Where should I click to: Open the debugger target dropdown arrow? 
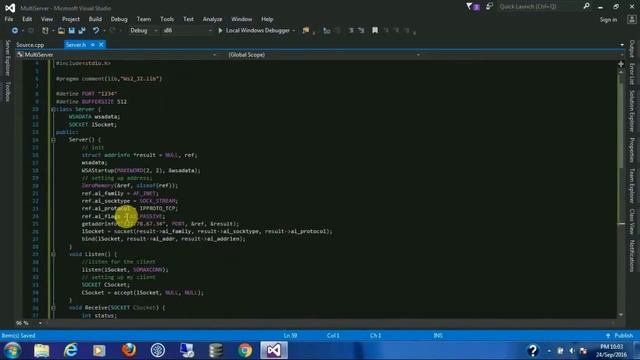pyautogui.click(x=294, y=31)
